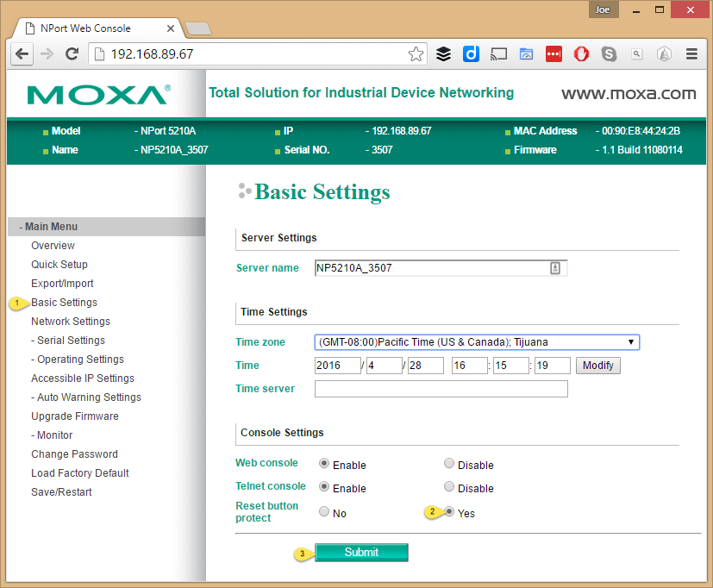
Task: Open the Time zone dropdown
Action: click(477, 342)
